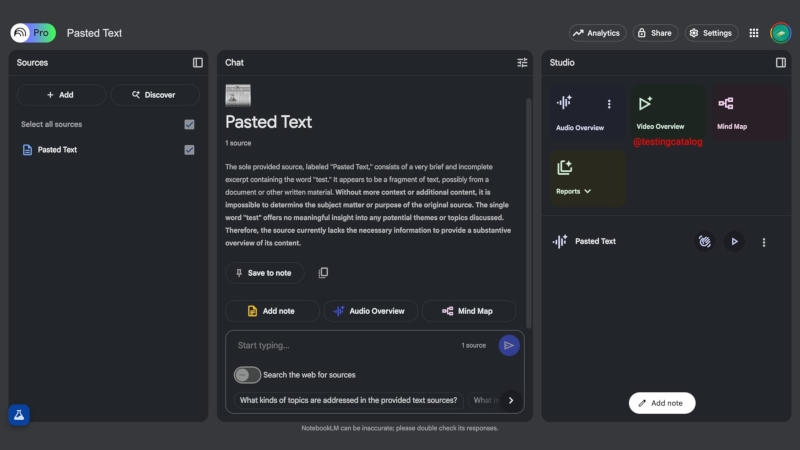Screen dimensions: 800x450
Task: Click in the Start typing field
Action: 340,345
